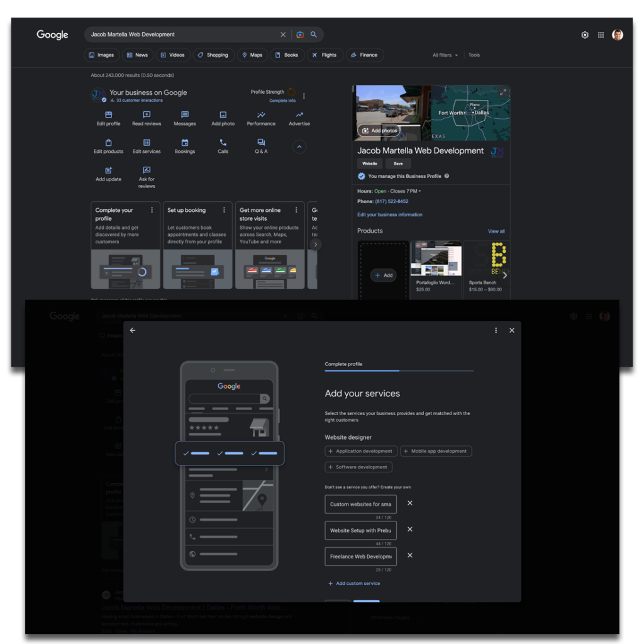Open the Portafoglio Word product thumbnail
This screenshot has width=644, height=644.
436,258
